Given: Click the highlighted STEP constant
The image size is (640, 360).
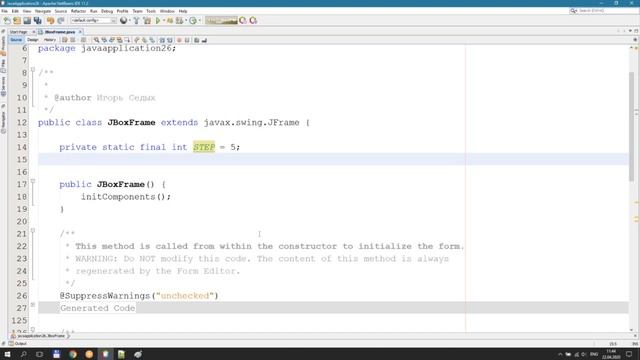Looking at the screenshot, I should 204,147.
